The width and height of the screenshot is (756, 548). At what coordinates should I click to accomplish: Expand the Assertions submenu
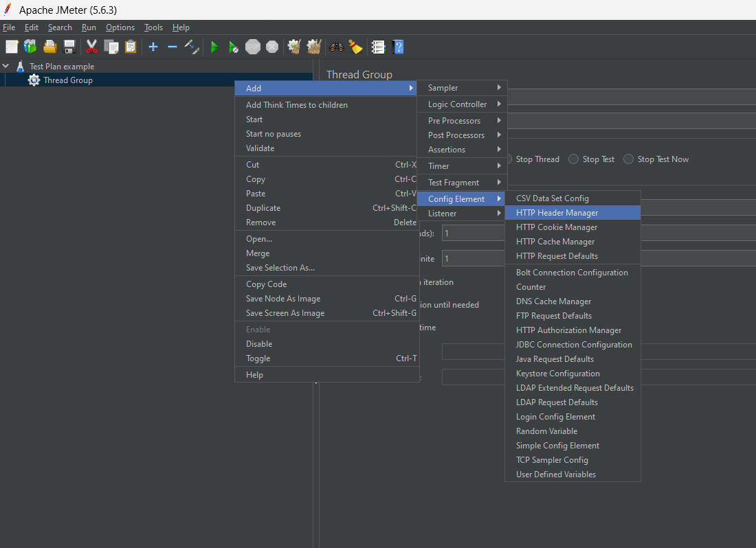coord(462,149)
